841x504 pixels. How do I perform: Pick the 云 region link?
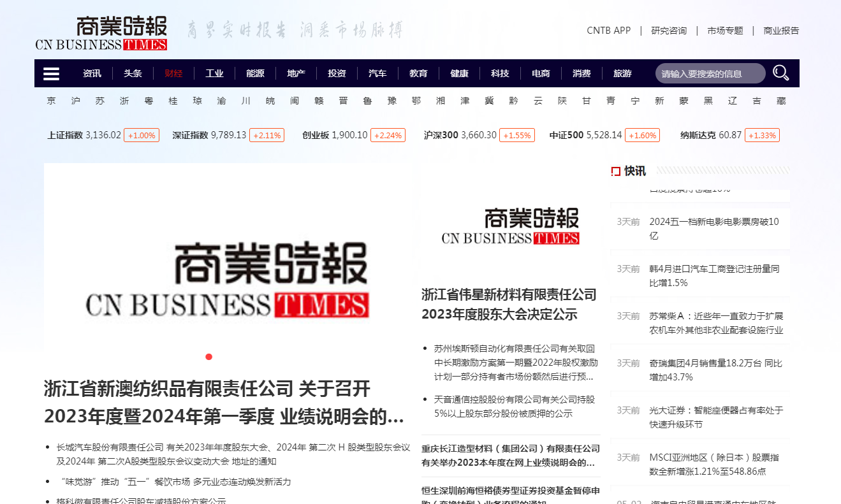tap(538, 101)
